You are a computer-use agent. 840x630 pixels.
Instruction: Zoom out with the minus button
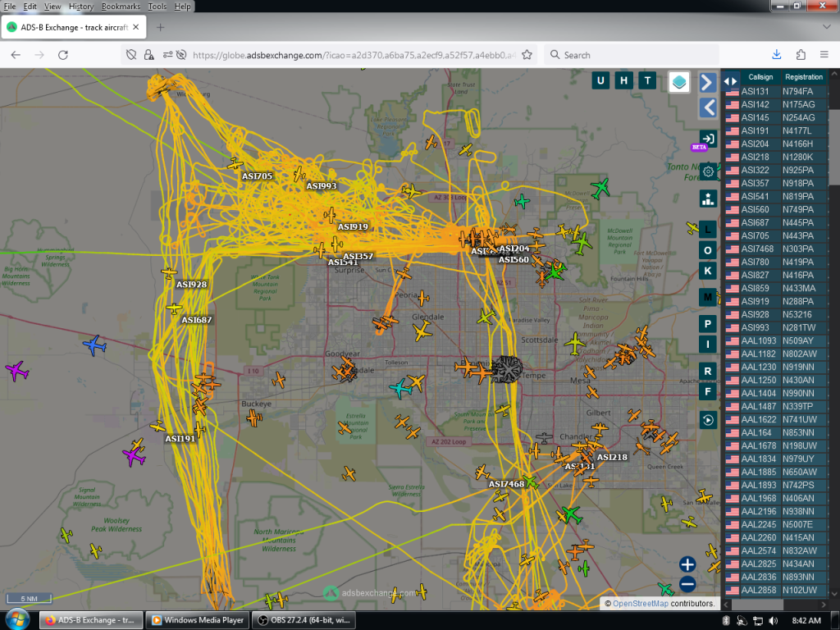click(687, 584)
